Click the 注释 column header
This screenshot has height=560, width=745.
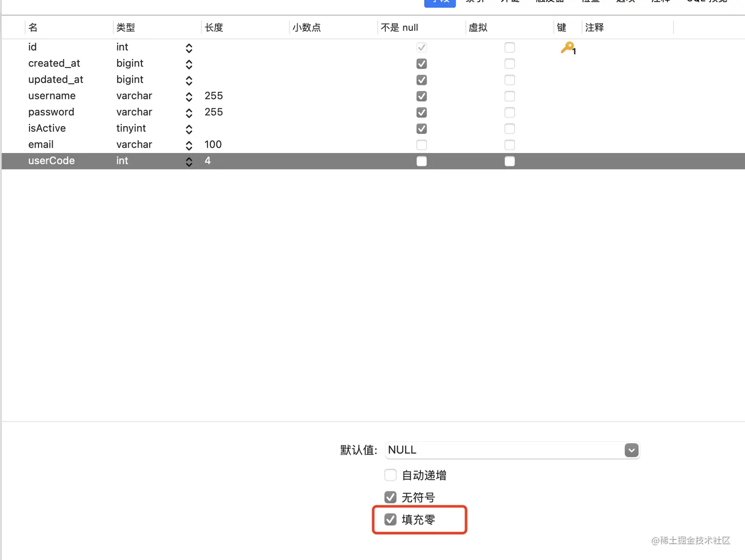[594, 28]
